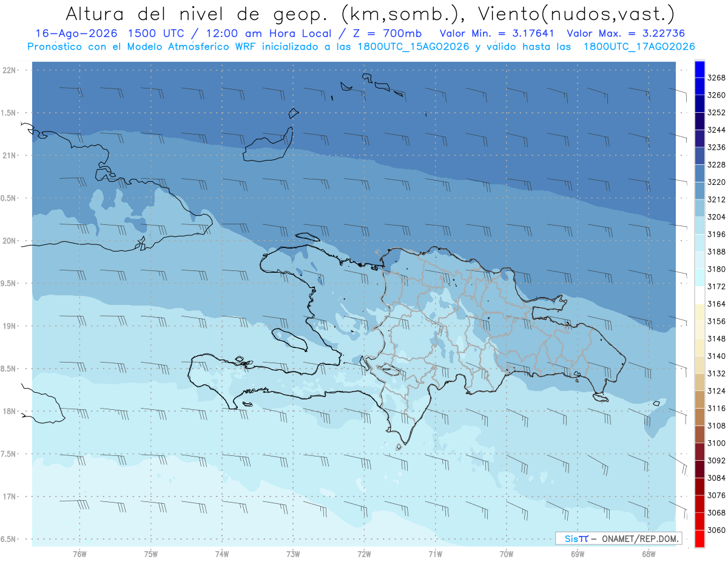
Task: Click the '3252' colorbar value
Action: 716,112
